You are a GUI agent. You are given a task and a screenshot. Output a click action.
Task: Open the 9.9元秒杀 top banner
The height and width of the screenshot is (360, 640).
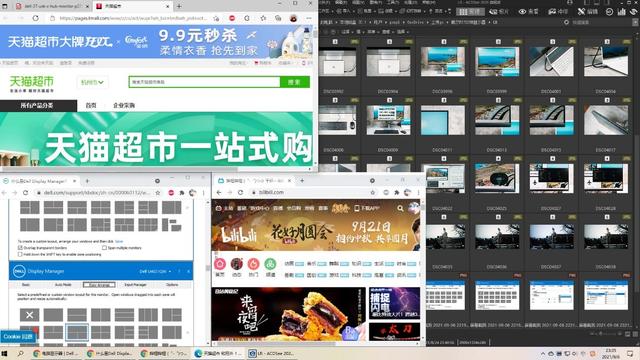[157, 42]
